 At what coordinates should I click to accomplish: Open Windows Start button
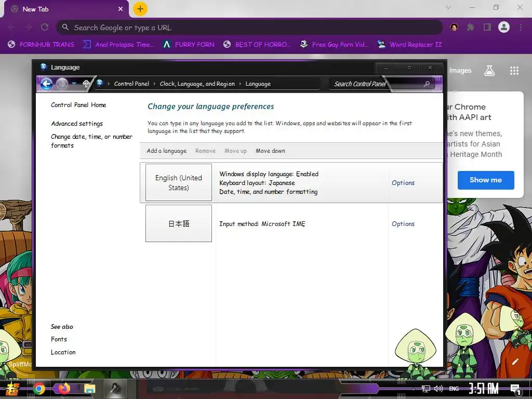(12, 389)
